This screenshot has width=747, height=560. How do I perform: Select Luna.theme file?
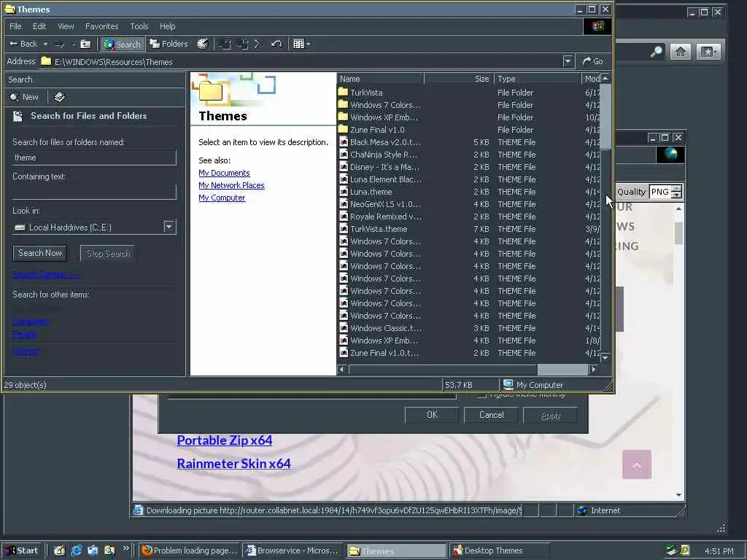point(365,192)
